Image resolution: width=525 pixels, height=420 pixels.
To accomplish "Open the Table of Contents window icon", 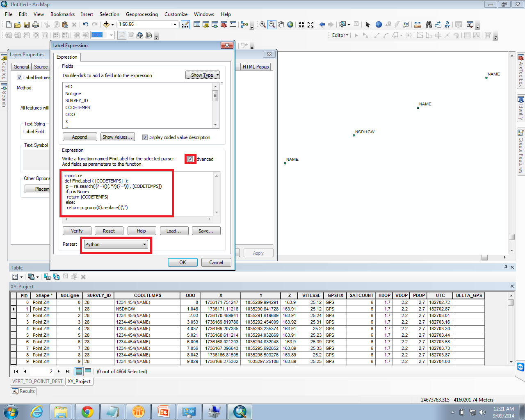I will coord(197,25).
